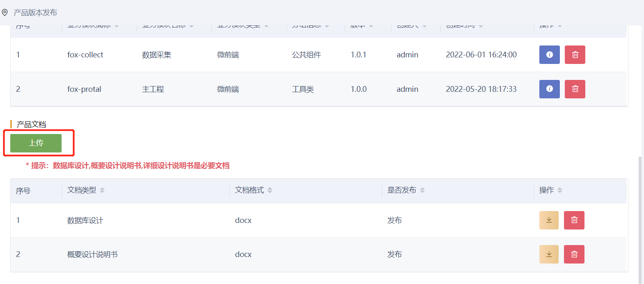The image size is (644, 284).
Task: Click the vertical page scrollbar
Action: tap(640, 217)
